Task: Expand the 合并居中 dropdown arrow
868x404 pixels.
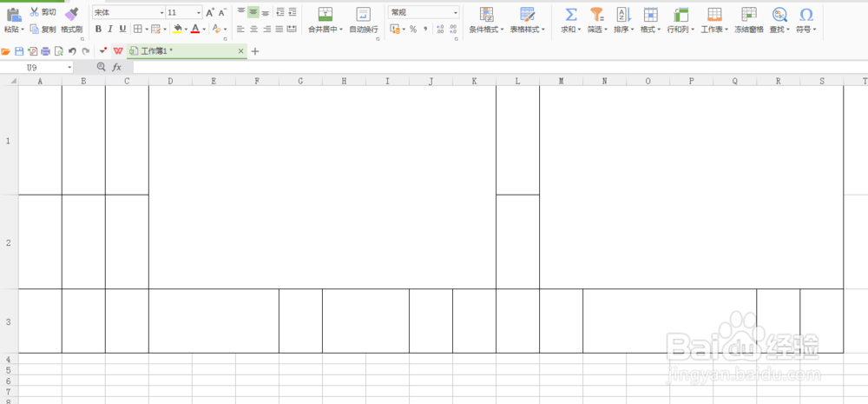Action: [341, 30]
